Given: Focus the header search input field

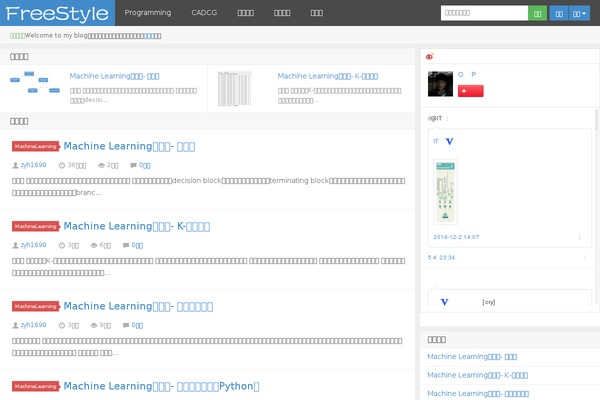Looking at the screenshot, I should point(484,13).
